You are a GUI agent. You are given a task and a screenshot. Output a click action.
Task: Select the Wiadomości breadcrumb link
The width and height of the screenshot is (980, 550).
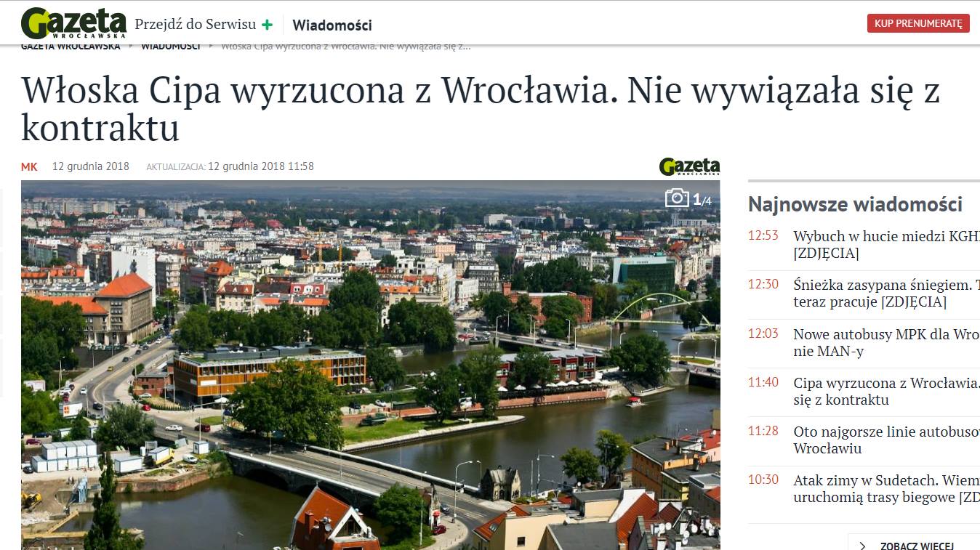(170, 46)
